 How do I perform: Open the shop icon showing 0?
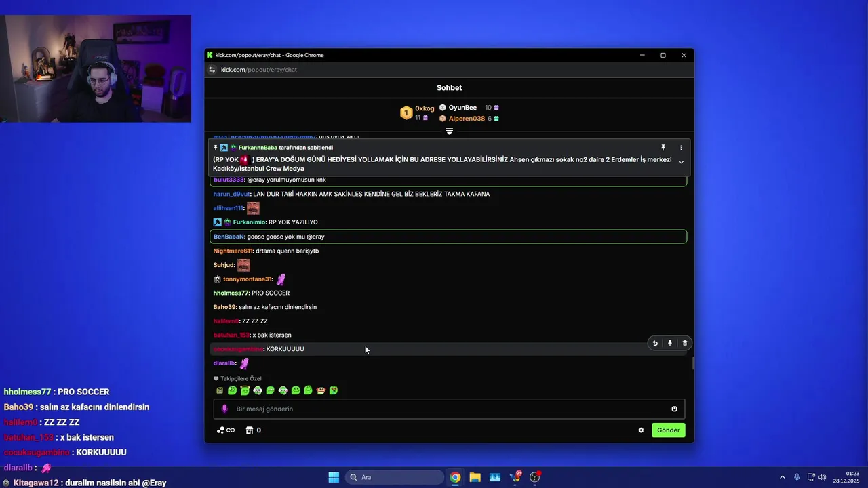(253, 430)
